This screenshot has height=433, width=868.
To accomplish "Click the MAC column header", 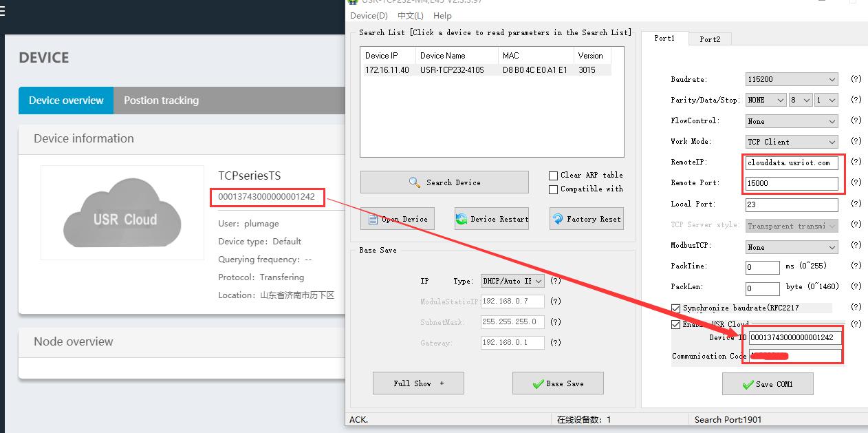I will pyautogui.click(x=536, y=56).
